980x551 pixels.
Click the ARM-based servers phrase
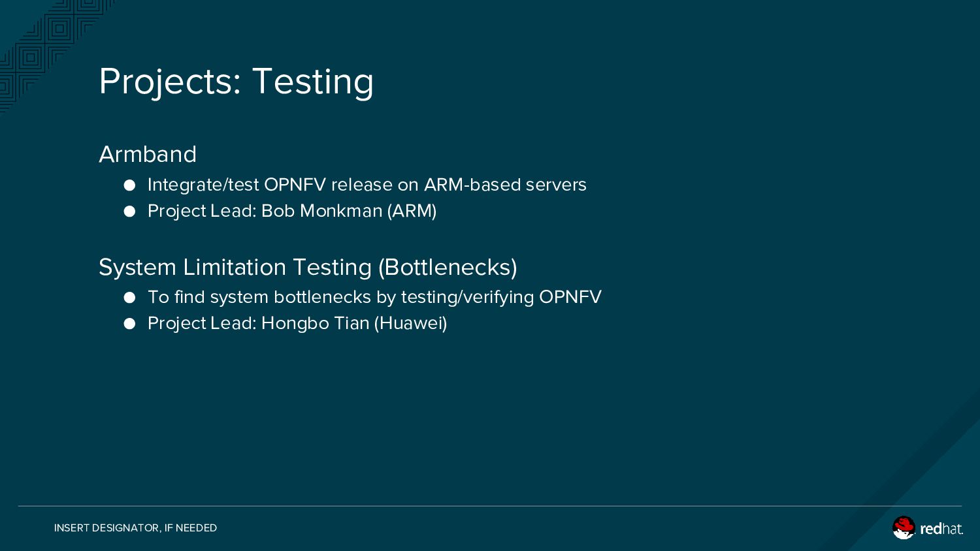pos(505,185)
